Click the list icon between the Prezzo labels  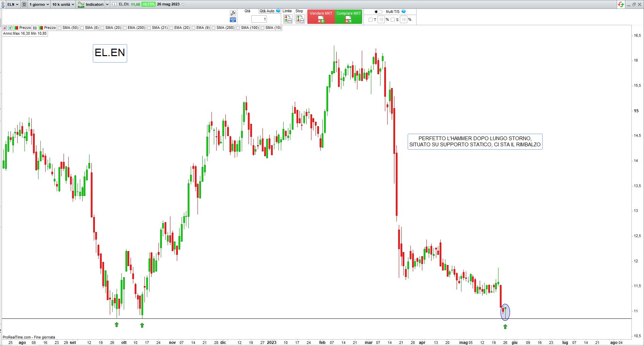click(35, 28)
